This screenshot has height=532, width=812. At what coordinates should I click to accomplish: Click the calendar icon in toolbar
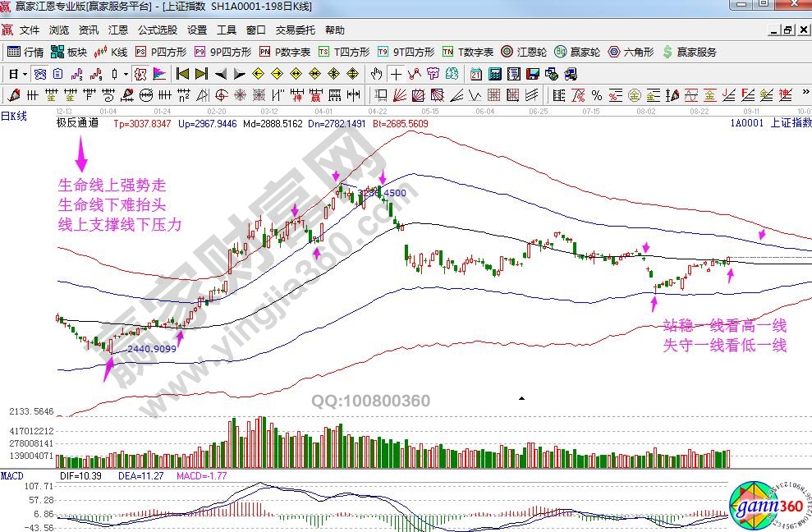(x=475, y=73)
